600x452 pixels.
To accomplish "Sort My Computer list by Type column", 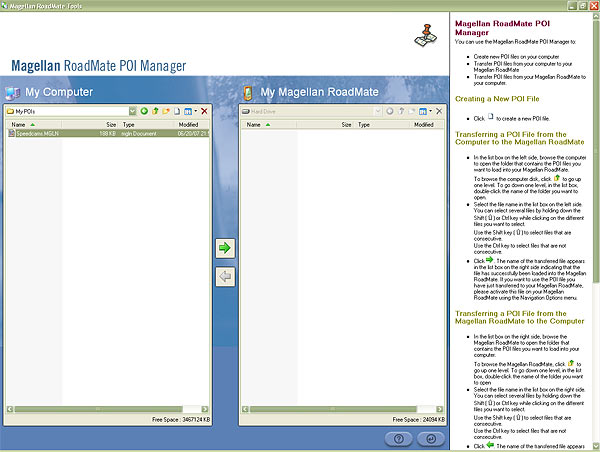I will [x=147, y=124].
